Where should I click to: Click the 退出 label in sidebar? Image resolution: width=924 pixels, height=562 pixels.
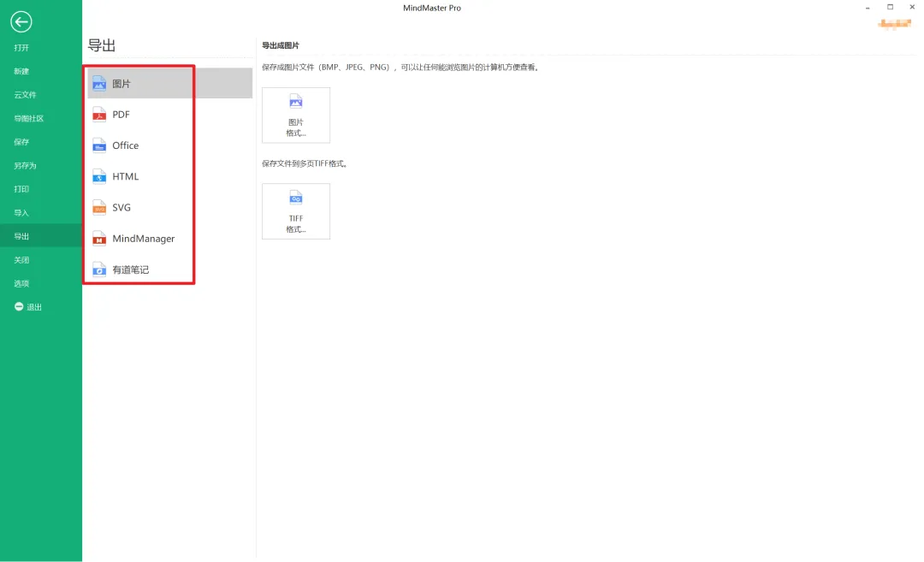pos(34,307)
